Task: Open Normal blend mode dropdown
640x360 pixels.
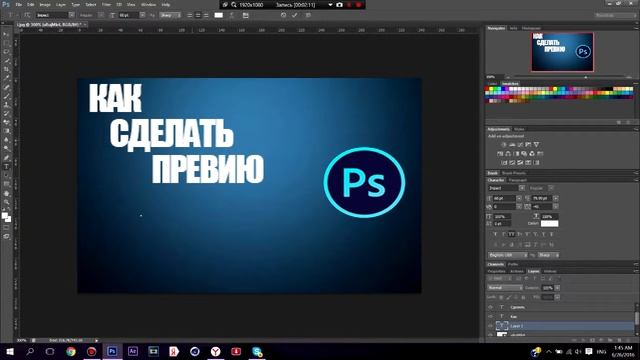Action: pos(505,288)
